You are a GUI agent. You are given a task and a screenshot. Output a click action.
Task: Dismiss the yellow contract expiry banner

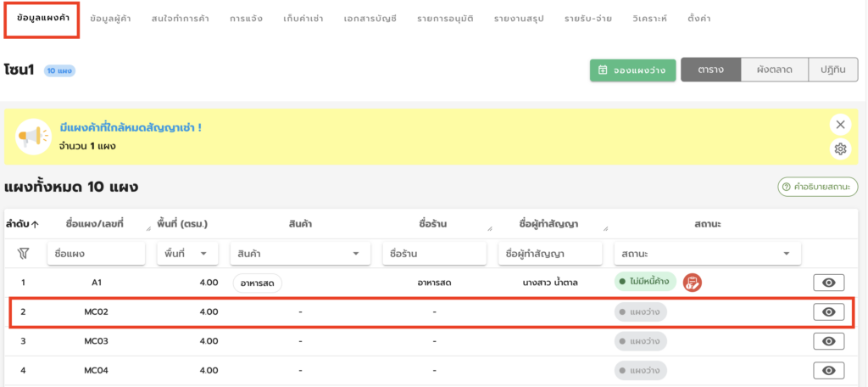point(840,125)
